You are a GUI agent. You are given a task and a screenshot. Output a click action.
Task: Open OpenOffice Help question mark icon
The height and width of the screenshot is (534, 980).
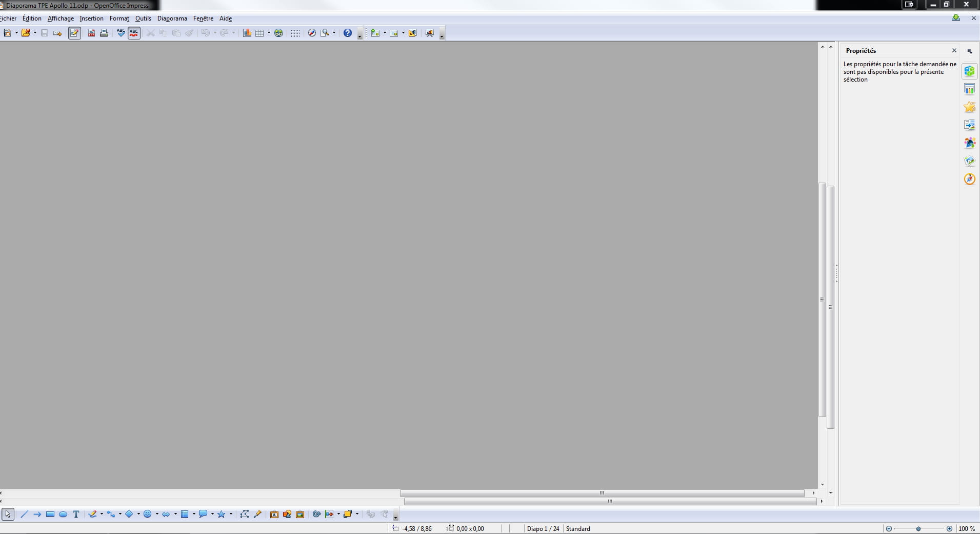click(x=348, y=33)
